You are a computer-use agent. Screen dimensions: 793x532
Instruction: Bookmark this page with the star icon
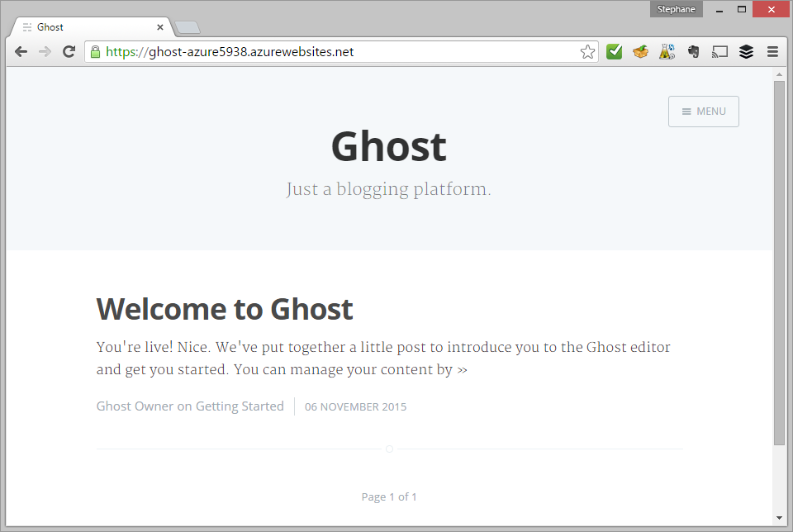coord(587,51)
